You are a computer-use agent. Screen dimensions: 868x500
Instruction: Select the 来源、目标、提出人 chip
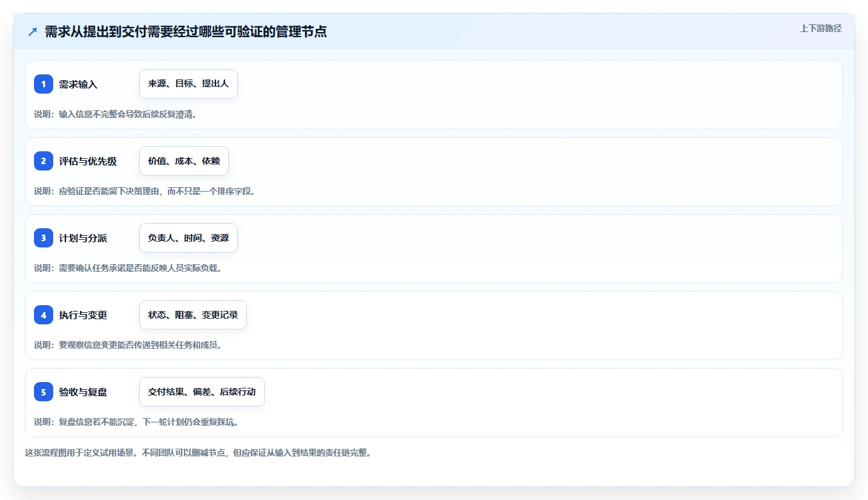188,84
